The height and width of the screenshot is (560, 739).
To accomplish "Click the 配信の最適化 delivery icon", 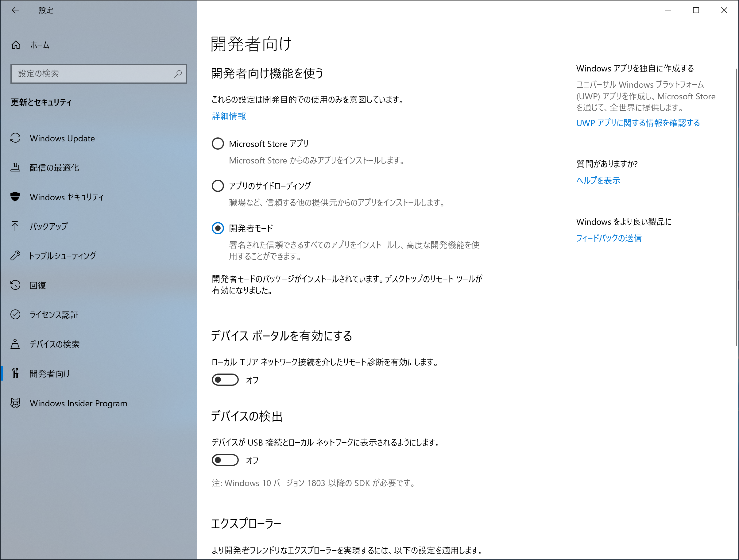I will pos(15,167).
